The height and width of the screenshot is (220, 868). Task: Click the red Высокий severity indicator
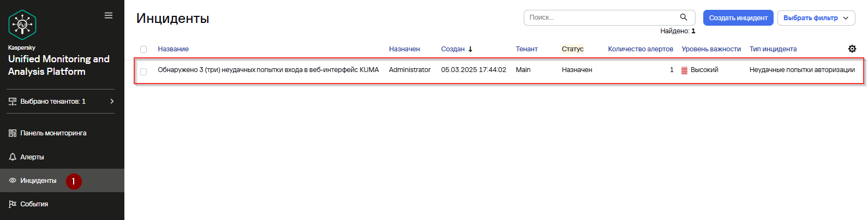click(684, 70)
